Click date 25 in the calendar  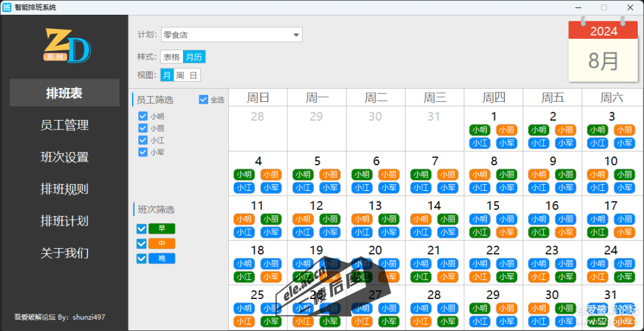pyautogui.click(x=257, y=295)
